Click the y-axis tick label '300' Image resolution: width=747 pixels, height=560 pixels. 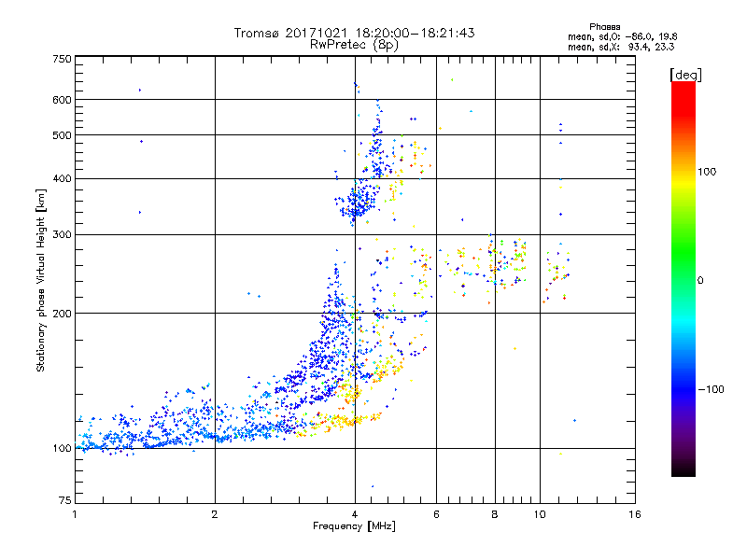(x=62, y=234)
